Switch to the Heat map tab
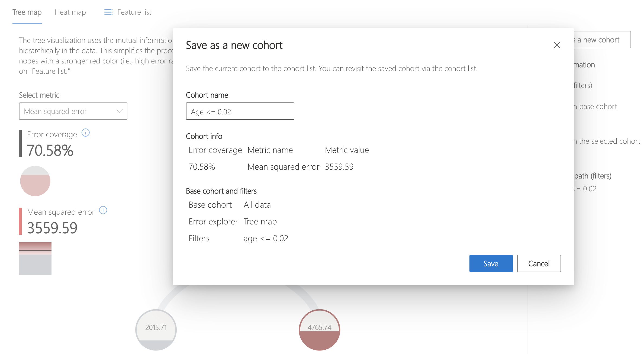Viewport: 644px width, 354px height. (70, 12)
